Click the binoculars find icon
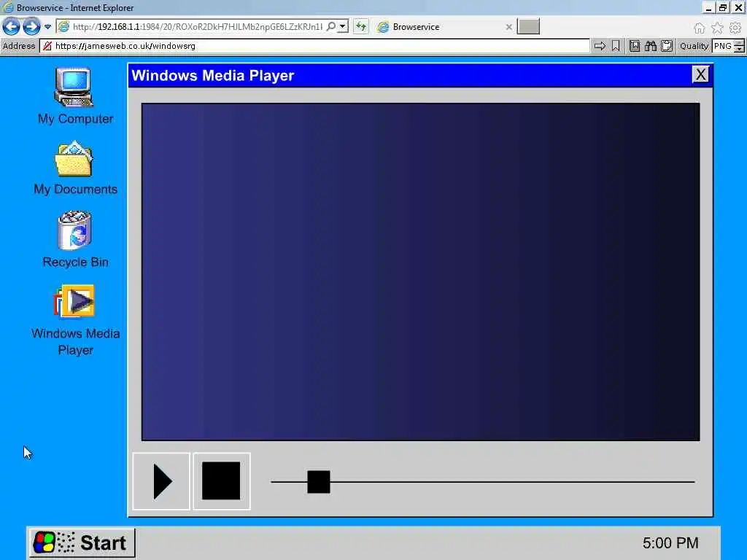The image size is (747, 560). point(651,46)
